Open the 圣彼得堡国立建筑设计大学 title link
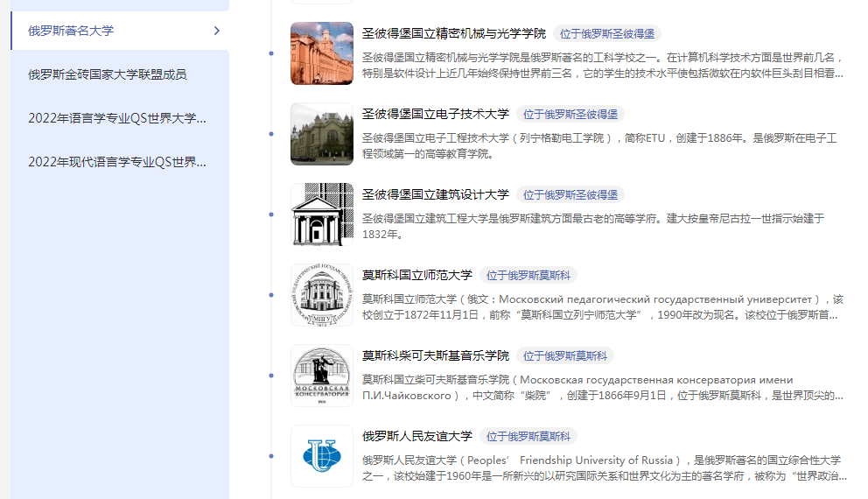The width and height of the screenshot is (868, 499). [x=436, y=194]
